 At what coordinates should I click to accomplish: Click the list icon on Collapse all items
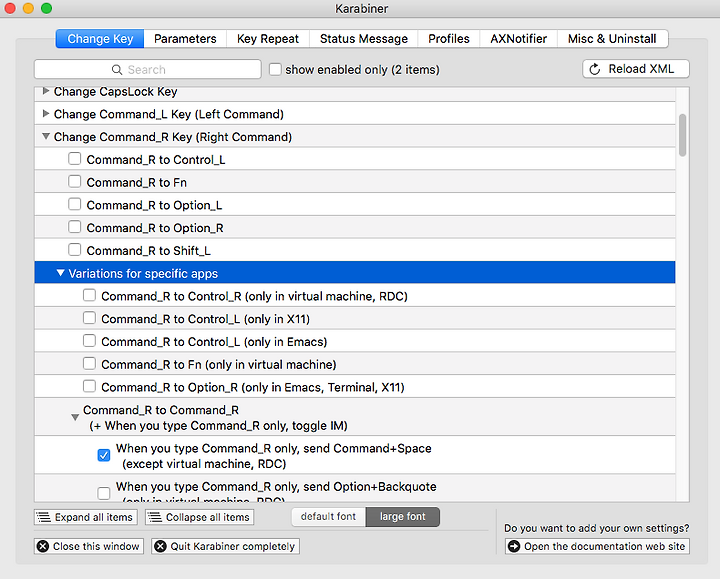click(x=155, y=517)
